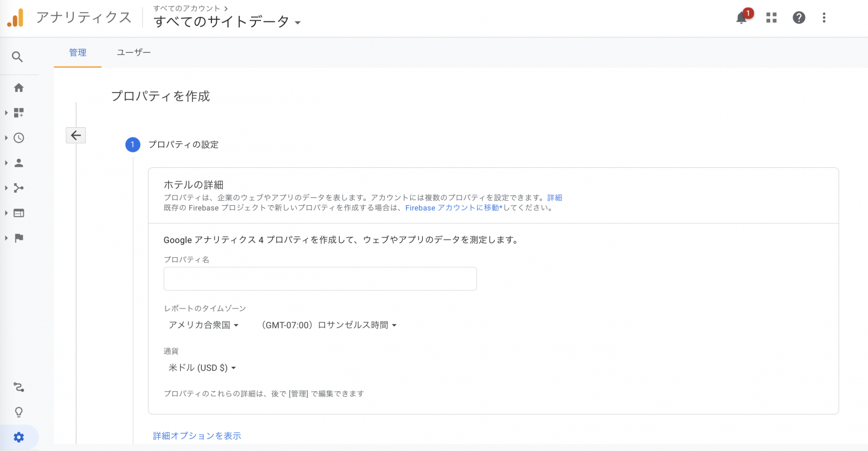Open the Realtime clock icon
The width and height of the screenshot is (868, 451).
19,138
